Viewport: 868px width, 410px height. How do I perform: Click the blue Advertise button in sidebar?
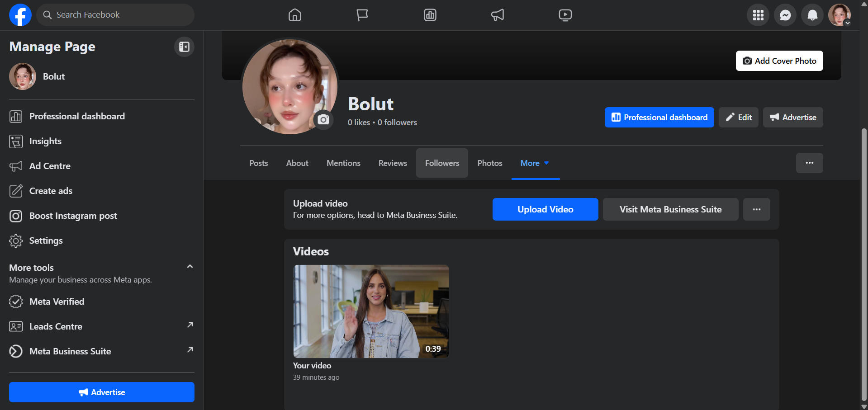(102, 392)
